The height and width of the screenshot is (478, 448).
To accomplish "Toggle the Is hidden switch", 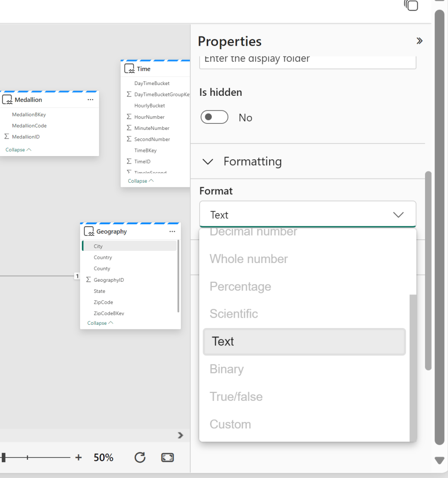I will pos(214,117).
